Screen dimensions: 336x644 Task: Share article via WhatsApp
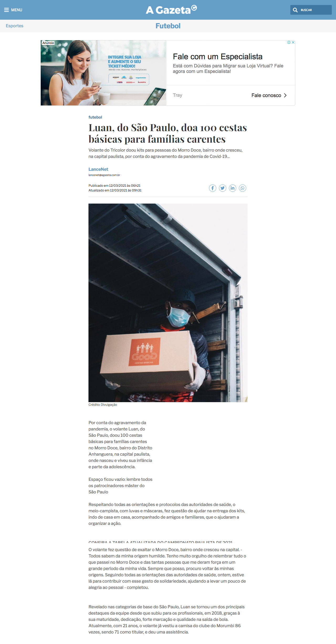pos(243,188)
